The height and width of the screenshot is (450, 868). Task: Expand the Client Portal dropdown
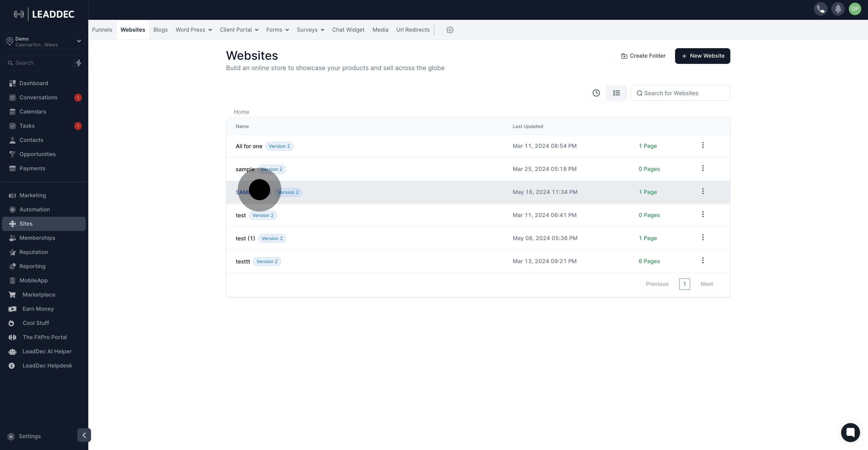click(239, 30)
